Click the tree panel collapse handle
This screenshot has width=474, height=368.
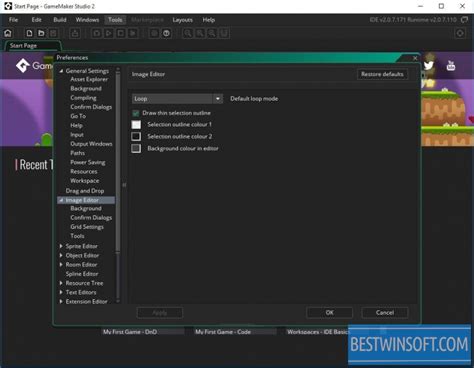pyautogui.click(x=124, y=185)
